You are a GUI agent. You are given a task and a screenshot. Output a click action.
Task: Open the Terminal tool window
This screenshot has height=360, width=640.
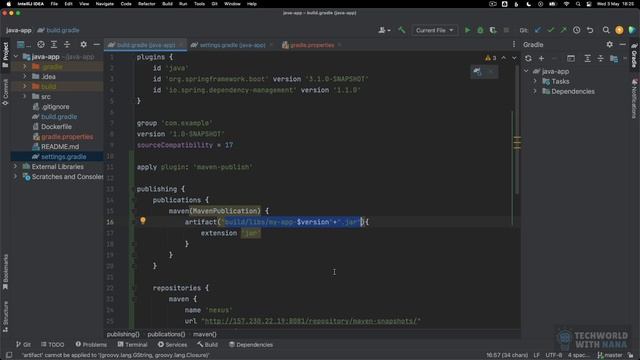(x=133, y=344)
